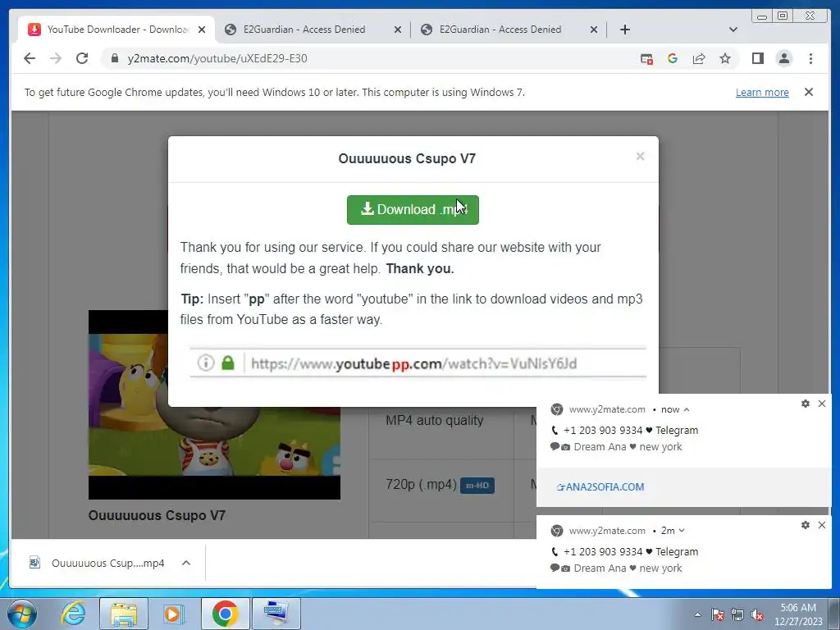Click the green Download .mp4 button

pyautogui.click(x=413, y=209)
